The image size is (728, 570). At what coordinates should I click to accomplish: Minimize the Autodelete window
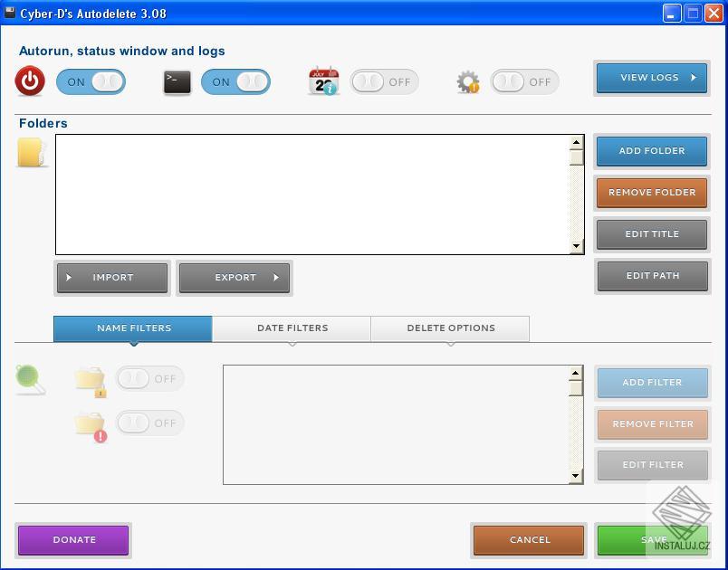(671, 13)
